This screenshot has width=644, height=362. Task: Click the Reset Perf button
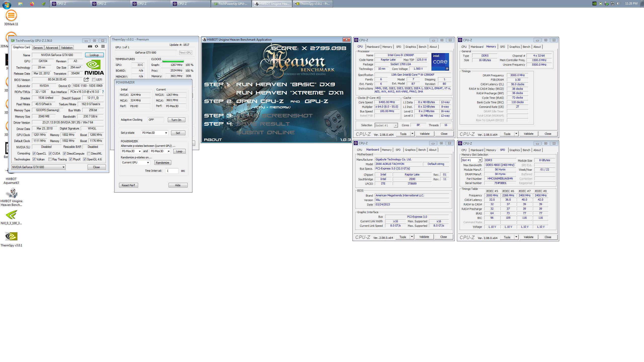[x=128, y=185]
